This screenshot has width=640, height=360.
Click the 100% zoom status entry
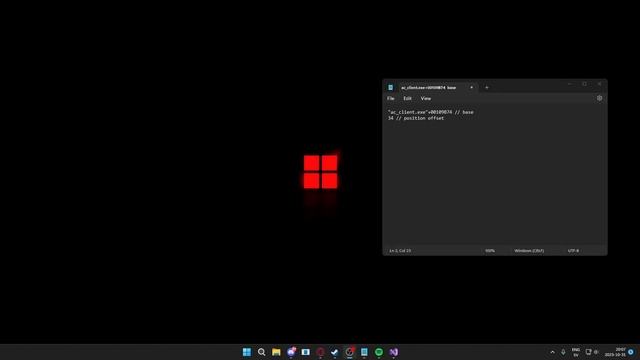(x=490, y=251)
